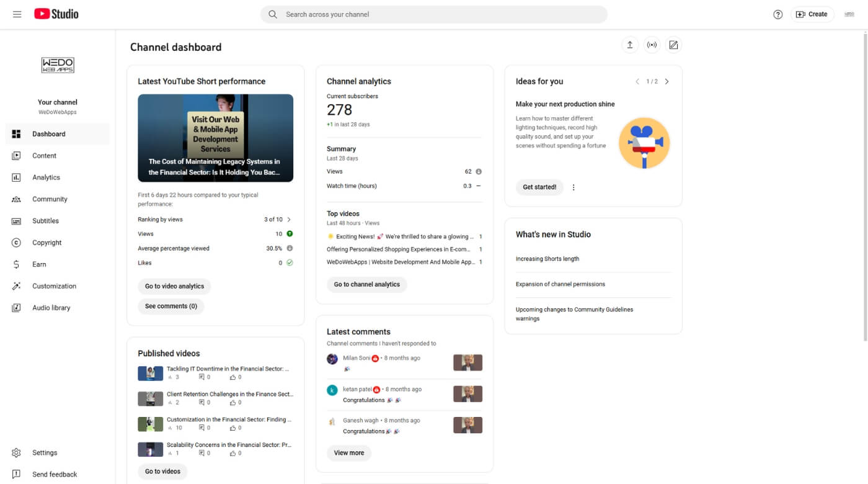This screenshot has width=868, height=484.
Task: Click comments icon for Tackling IT Downtime video
Action: pos(201,377)
